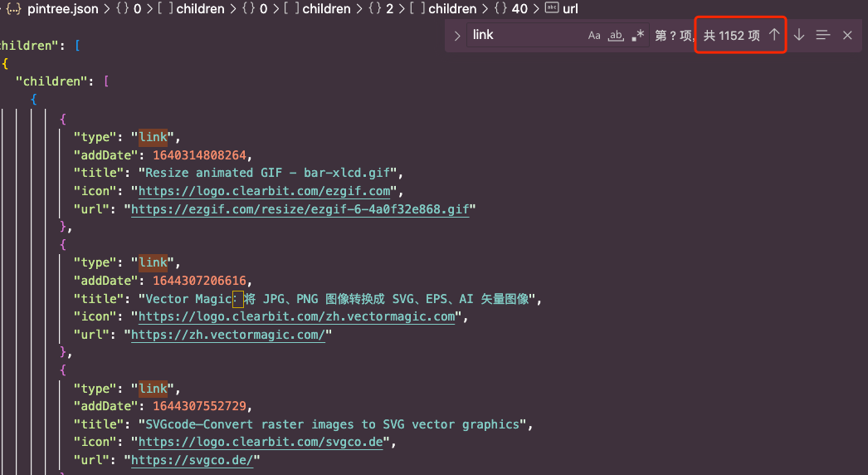The image size is (868, 475).
Task: Open pintree.json breadcrumb
Action: click(62, 9)
